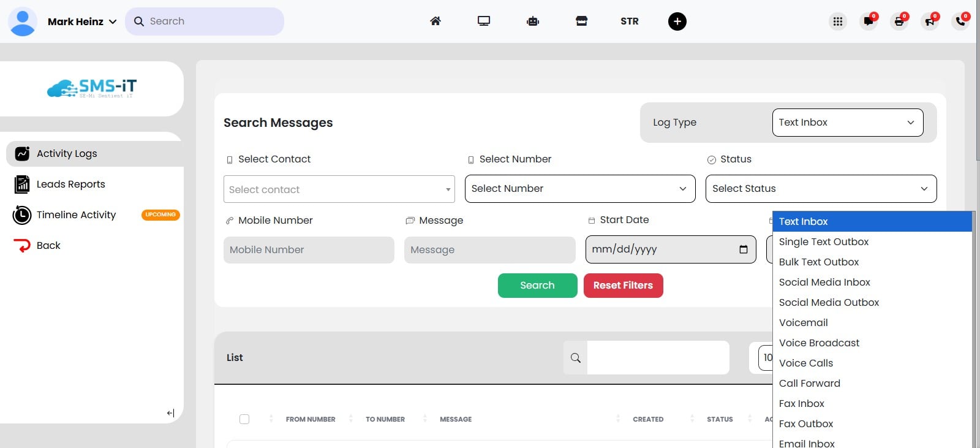Image resolution: width=980 pixels, height=448 pixels.
Task: Collapse the sidebar with the arrow icon
Action: 170,413
